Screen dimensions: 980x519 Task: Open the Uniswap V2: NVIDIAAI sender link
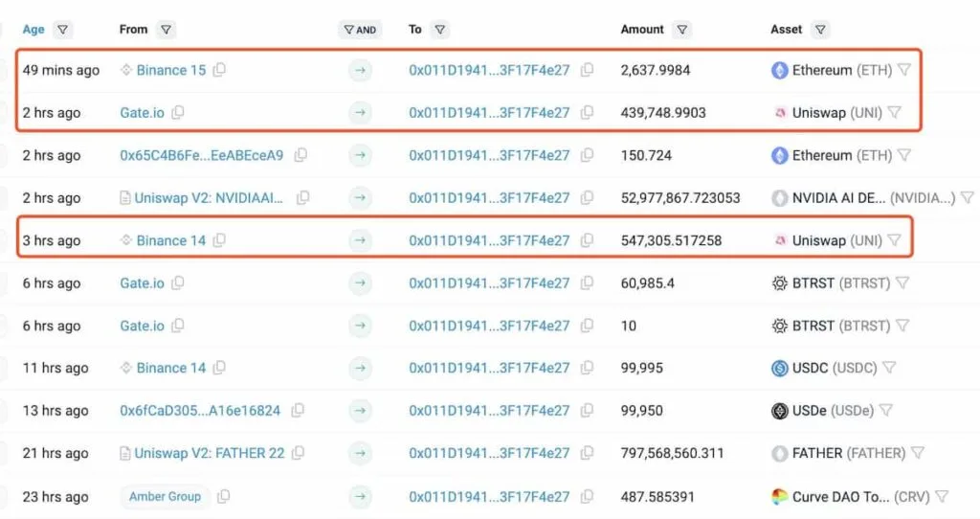(209, 198)
